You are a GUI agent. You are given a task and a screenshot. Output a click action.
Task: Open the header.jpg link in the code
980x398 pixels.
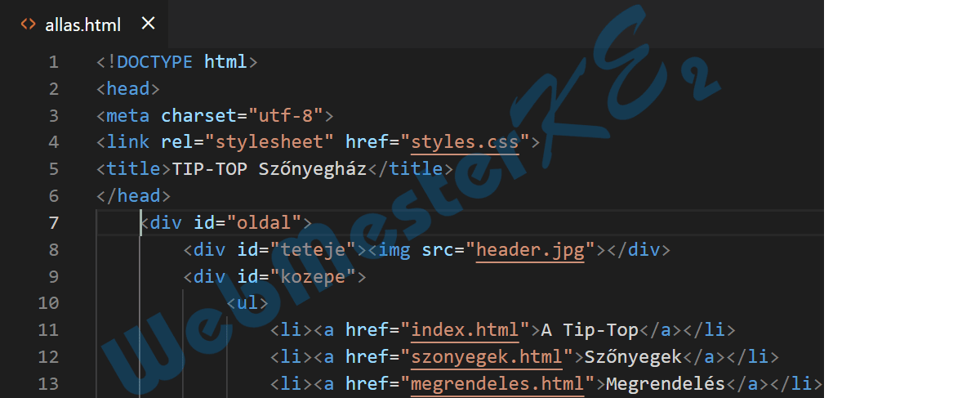point(530,250)
